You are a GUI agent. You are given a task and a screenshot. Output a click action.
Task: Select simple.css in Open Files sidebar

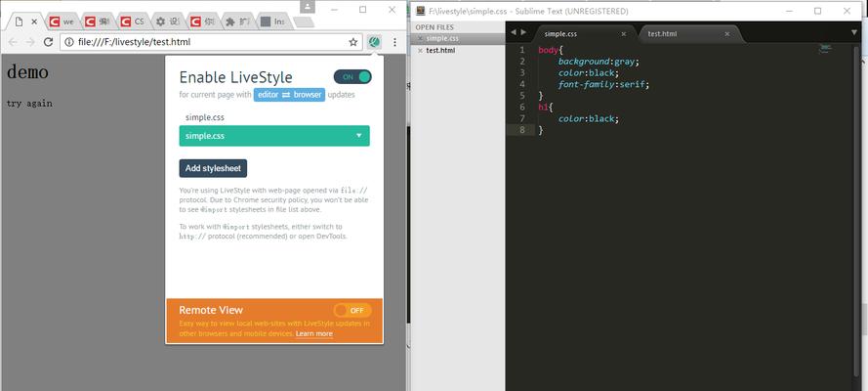442,38
